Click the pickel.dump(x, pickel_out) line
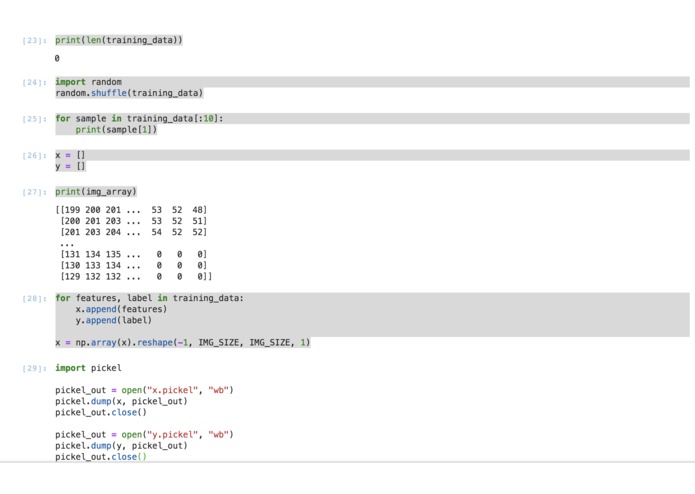Image resolution: width=695 pixels, height=494 pixels. (x=121, y=401)
